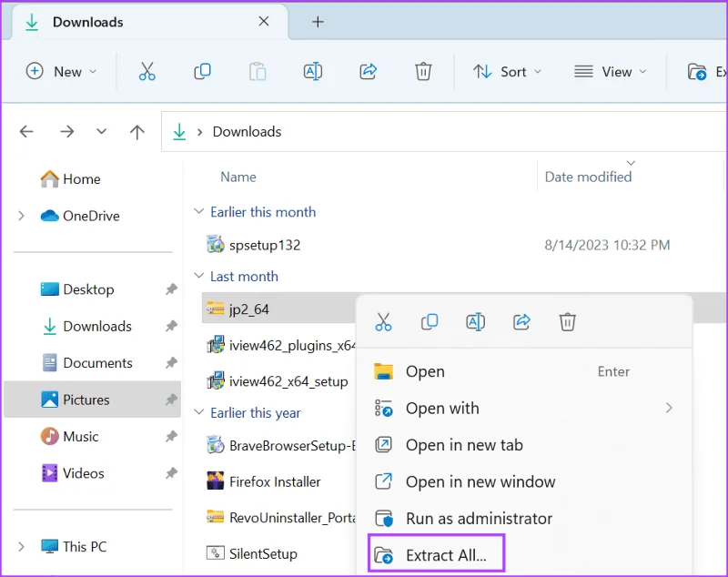Expand the OneDrive tree node
Screen dimensions: 728x577
point(21,216)
